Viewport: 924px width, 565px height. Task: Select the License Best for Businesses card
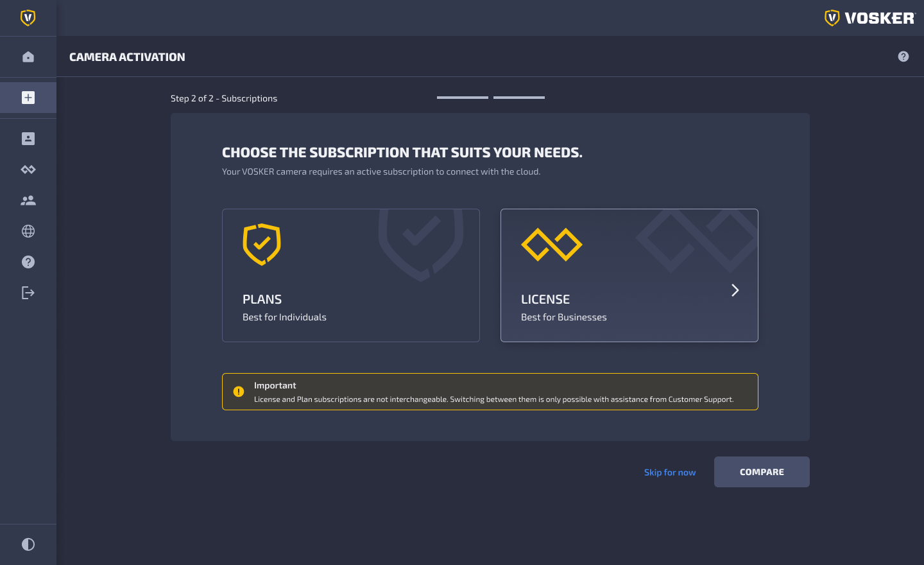pos(629,275)
